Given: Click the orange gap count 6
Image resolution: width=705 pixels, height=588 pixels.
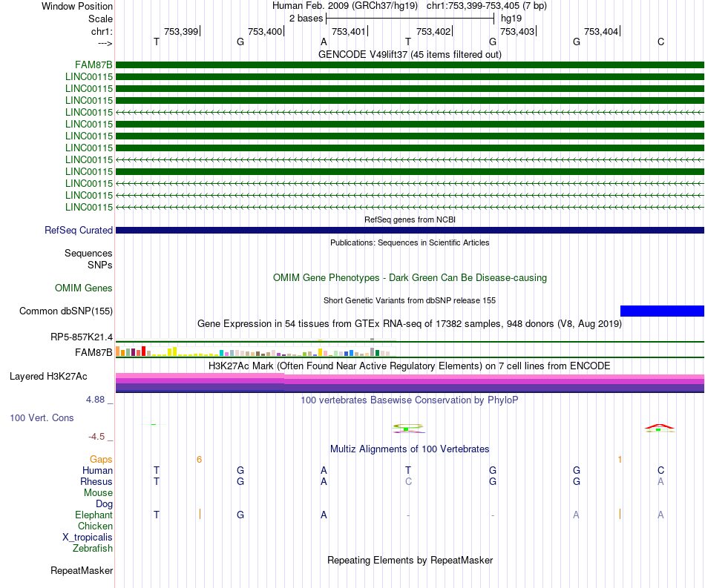Looking at the screenshot, I should click(199, 459).
